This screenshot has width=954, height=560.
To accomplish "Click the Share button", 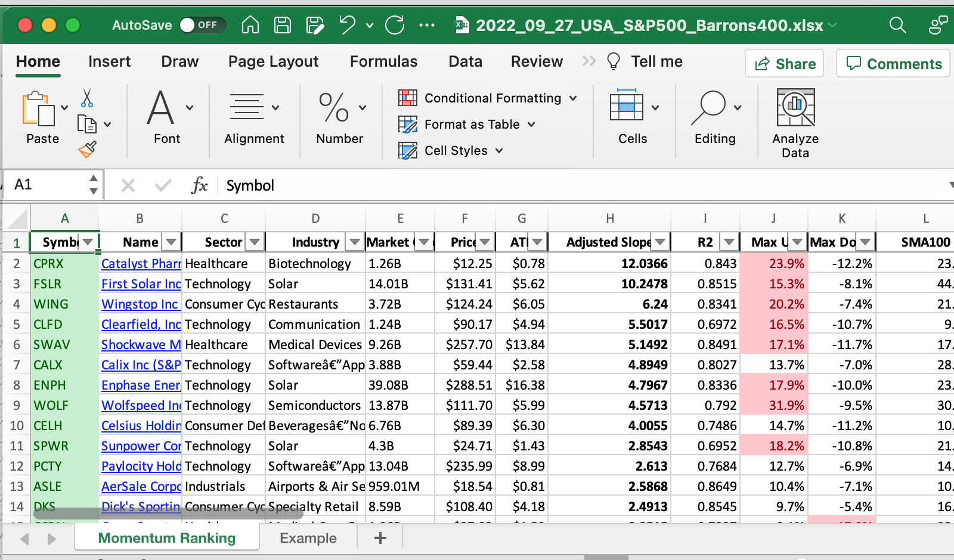I will tap(784, 64).
